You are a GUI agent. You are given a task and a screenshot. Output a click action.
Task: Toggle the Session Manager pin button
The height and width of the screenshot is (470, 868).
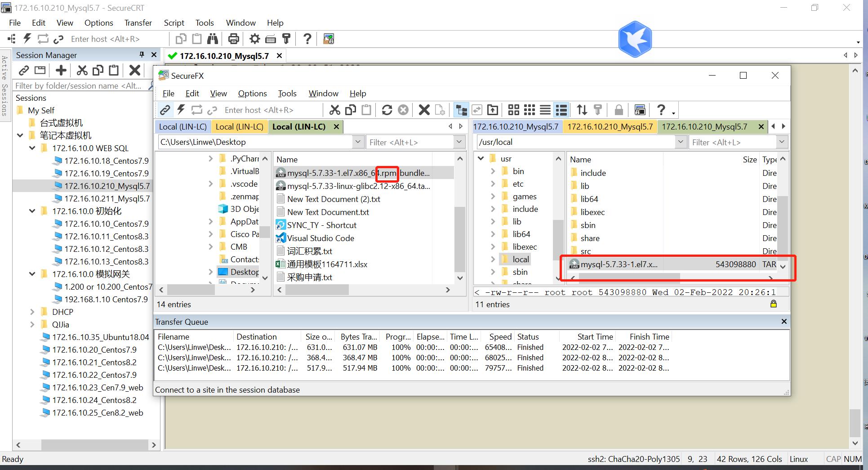[x=142, y=54]
